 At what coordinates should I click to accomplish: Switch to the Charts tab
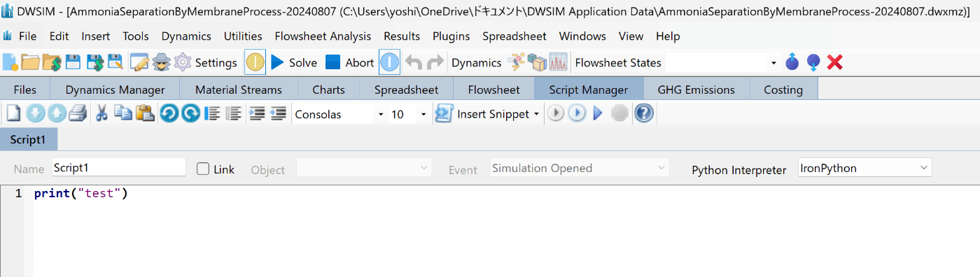click(329, 90)
